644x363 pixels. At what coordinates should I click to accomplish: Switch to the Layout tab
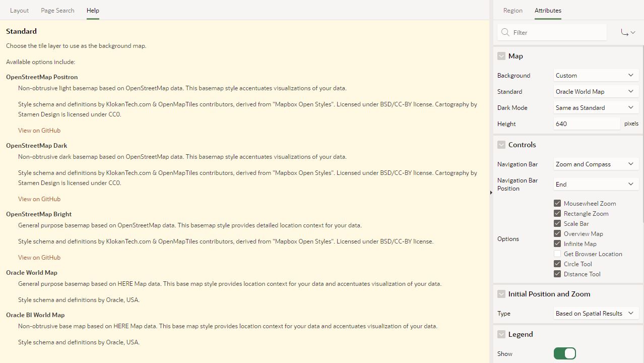[x=19, y=10]
